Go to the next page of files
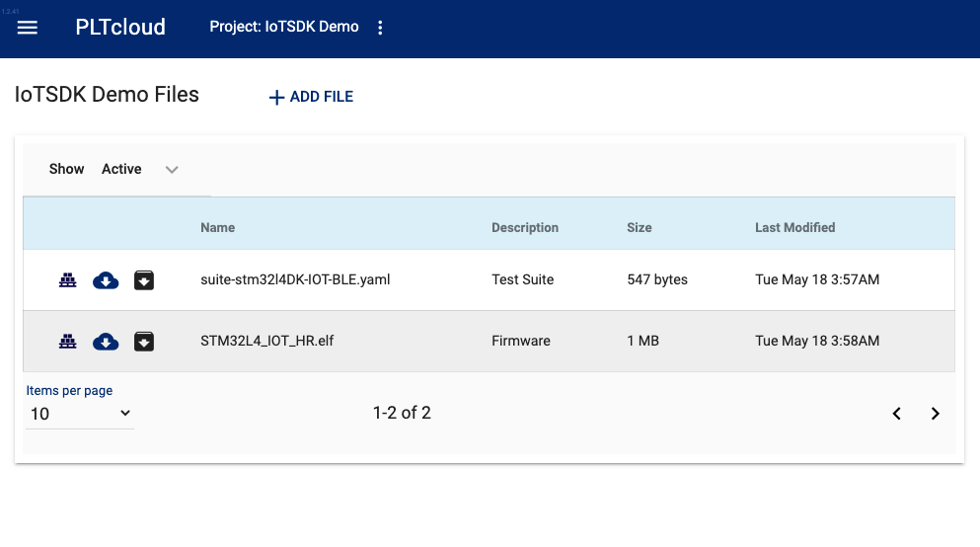The width and height of the screenshot is (980, 547). pos(935,414)
